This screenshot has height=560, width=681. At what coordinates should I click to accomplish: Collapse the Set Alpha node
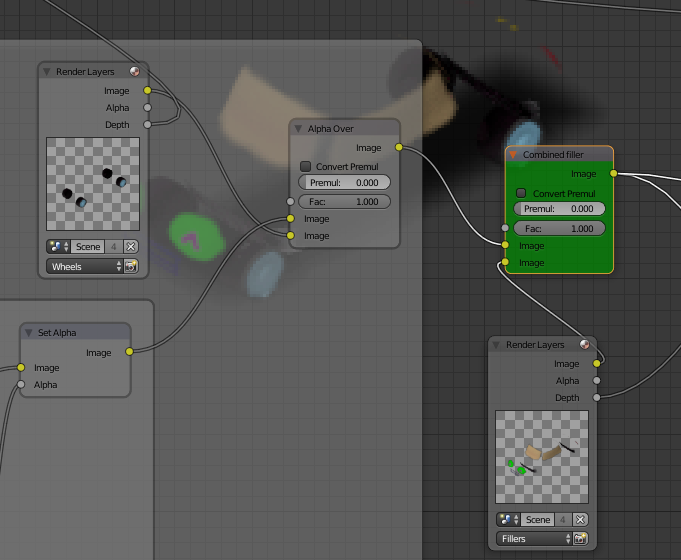click(29, 332)
